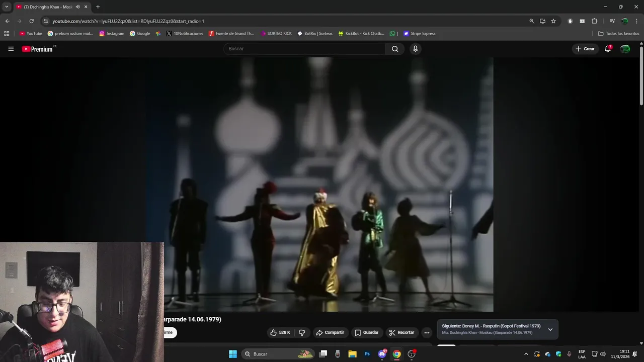644x362 pixels.
Task: Show hidden system tray icons chevron
Action: [x=526, y=354]
